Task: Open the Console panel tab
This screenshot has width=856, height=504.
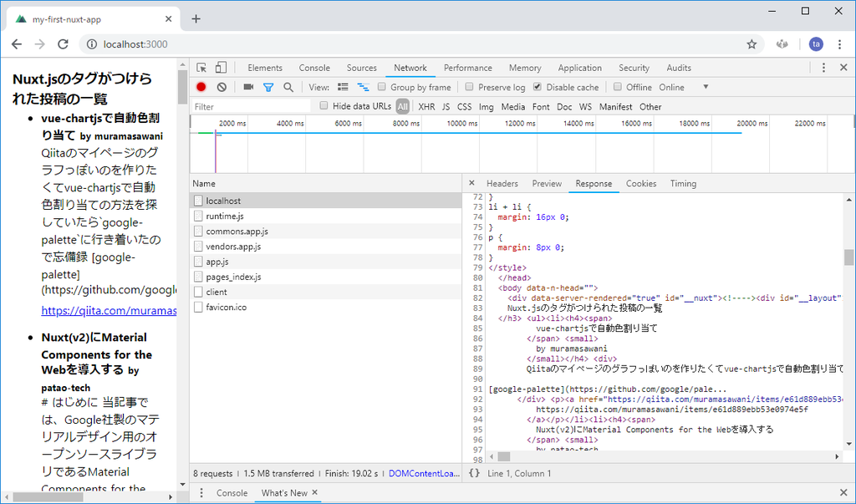Action: click(314, 68)
